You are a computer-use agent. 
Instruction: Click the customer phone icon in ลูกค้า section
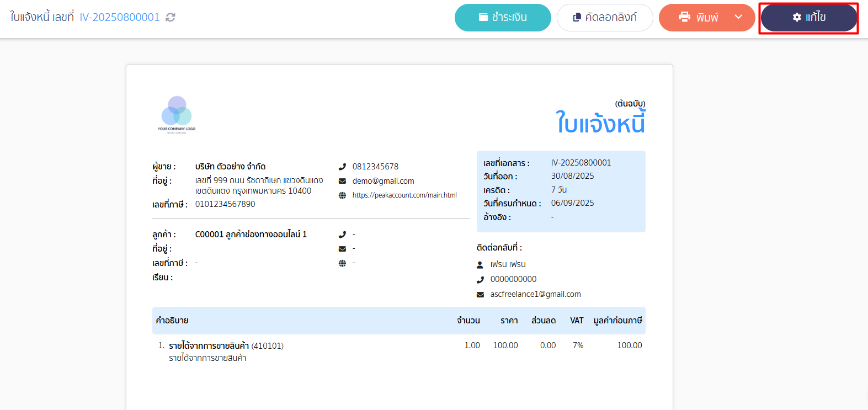pos(342,235)
